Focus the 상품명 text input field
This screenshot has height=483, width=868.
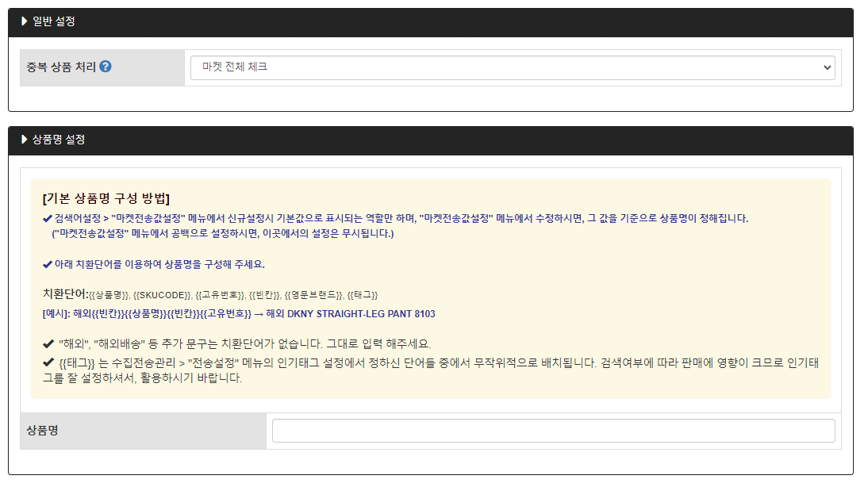pos(553,431)
